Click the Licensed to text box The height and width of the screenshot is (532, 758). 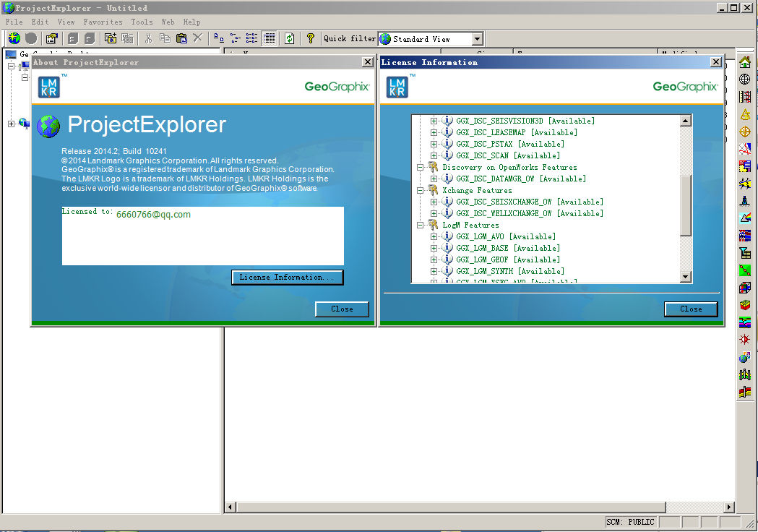tap(203, 236)
